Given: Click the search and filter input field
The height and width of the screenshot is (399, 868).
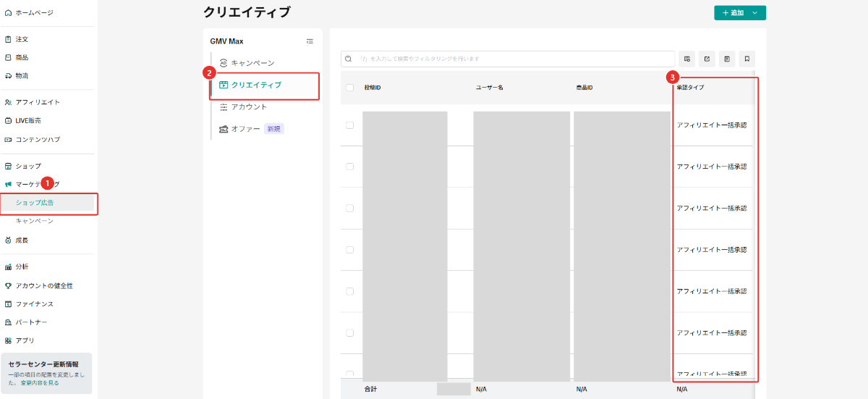Looking at the screenshot, I should 508,59.
